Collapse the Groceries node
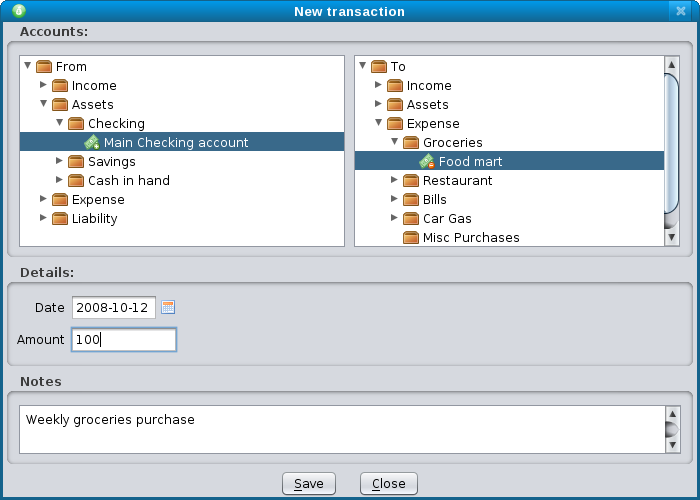This screenshot has height=500, width=700. pos(395,142)
